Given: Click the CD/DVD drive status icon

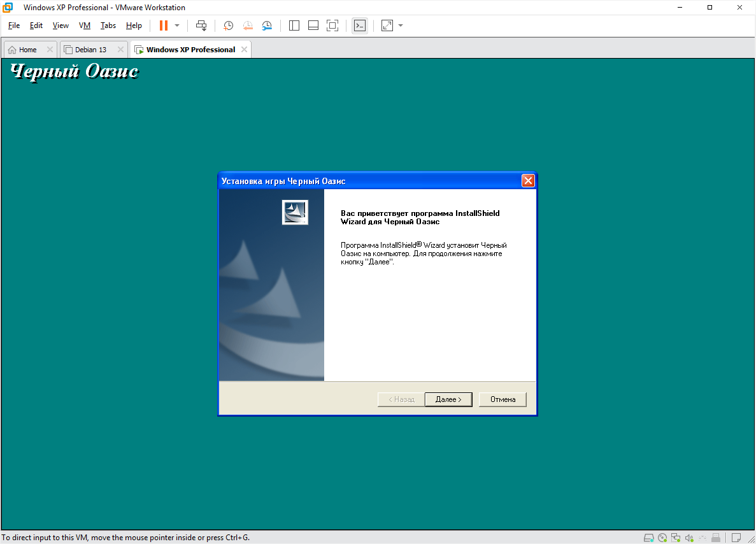Looking at the screenshot, I should click(662, 537).
